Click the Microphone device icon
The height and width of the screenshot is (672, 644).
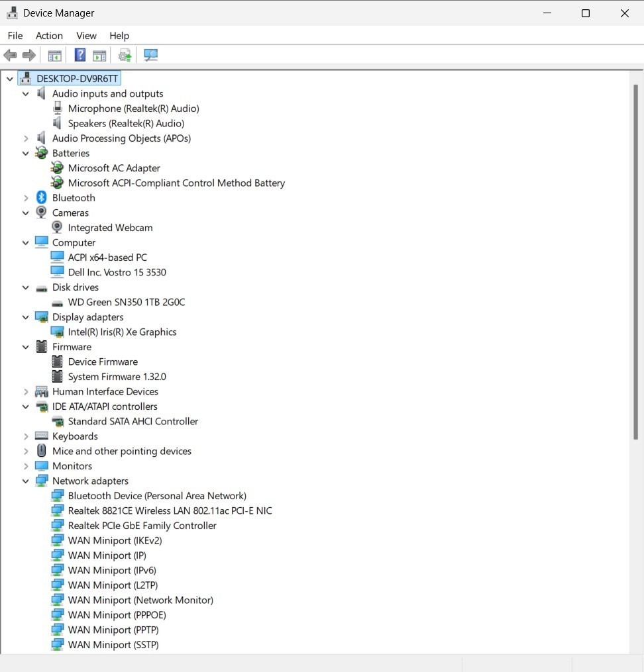[x=58, y=108]
